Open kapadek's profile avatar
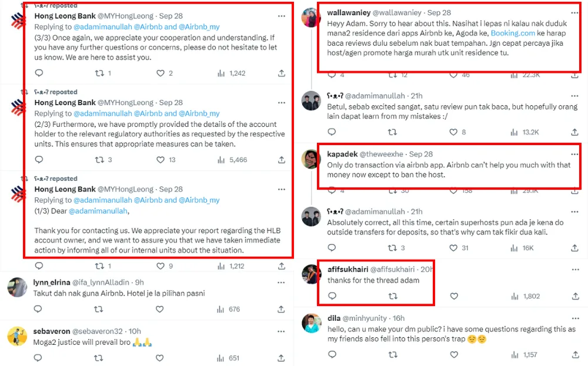This screenshot has height=366, width=588. tap(311, 160)
